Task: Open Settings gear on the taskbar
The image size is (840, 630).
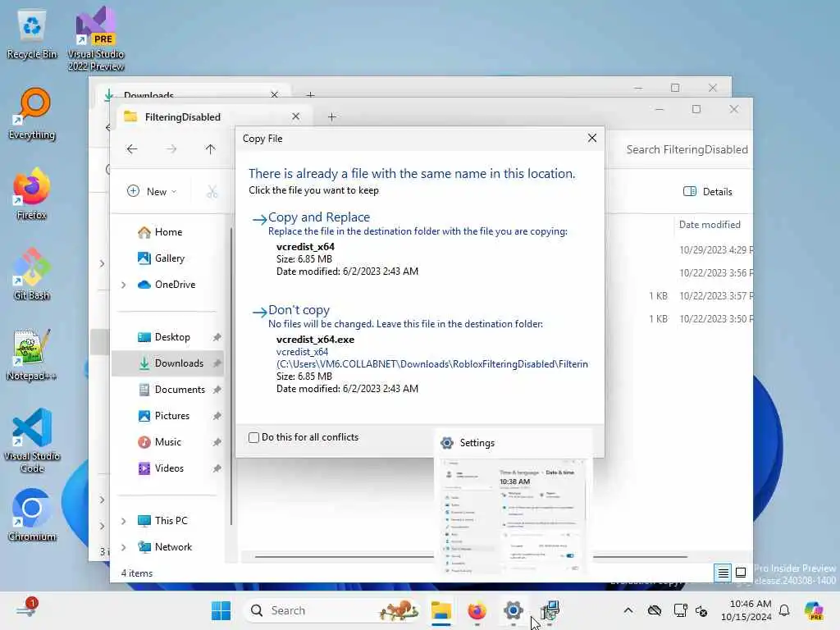Action: (x=513, y=610)
